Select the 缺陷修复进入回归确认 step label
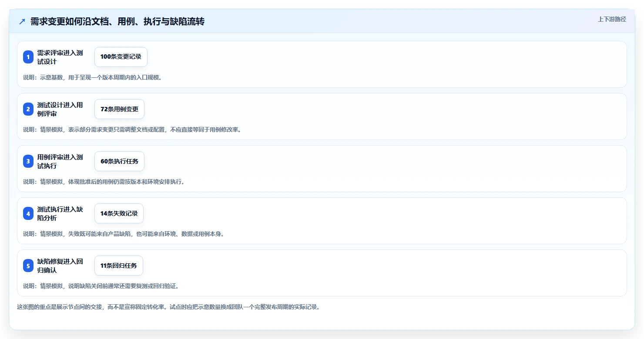This screenshot has width=644, height=339. tap(60, 266)
